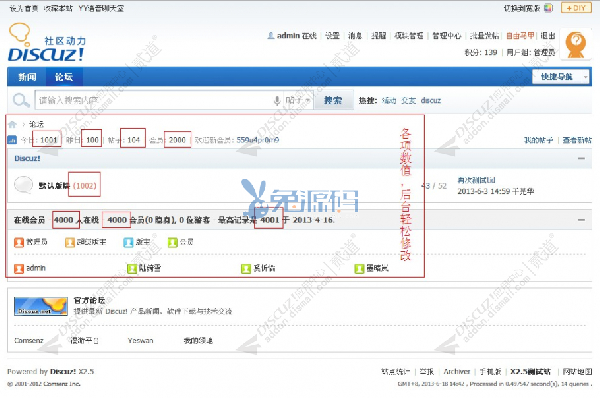Click the +DIY button
The width and height of the screenshot is (600, 398).
[x=576, y=8]
